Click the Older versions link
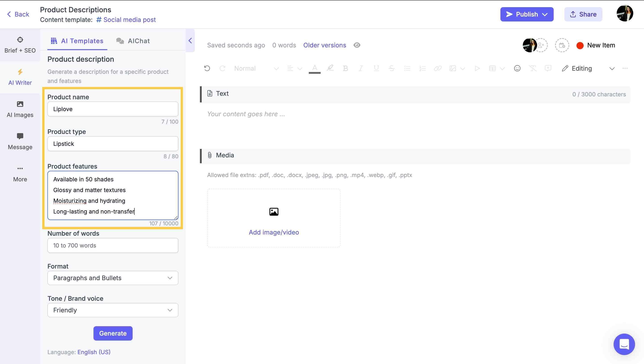Image resolution: width=644 pixels, height=364 pixels. pyautogui.click(x=325, y=45)
